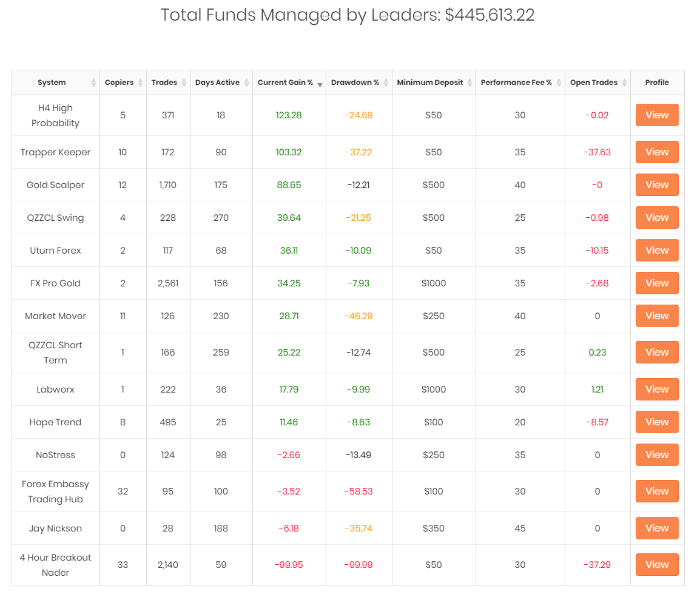This screenshot has width=700, height=594.
Task: Open Trapper Keeper profile via View
Action: [x=657, y=152]
